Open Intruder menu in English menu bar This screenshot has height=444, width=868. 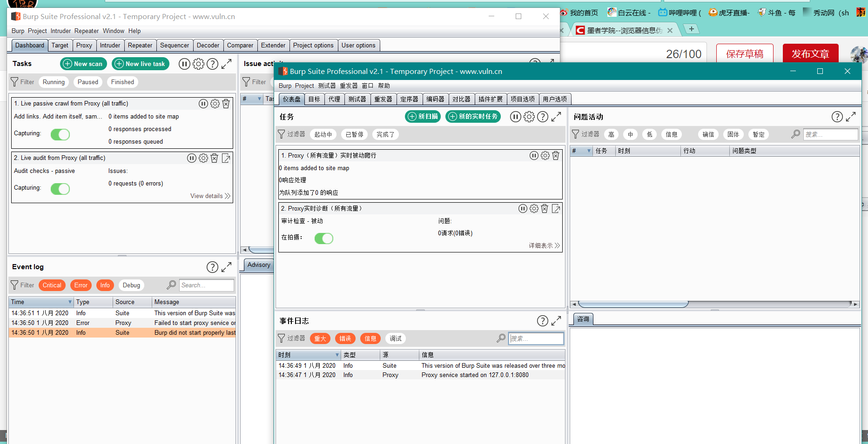coord(61,31)
